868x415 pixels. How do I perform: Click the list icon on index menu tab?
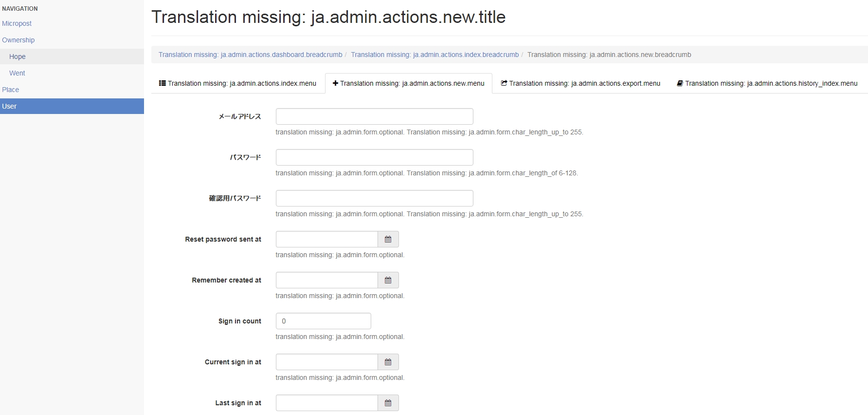[163, 83]
